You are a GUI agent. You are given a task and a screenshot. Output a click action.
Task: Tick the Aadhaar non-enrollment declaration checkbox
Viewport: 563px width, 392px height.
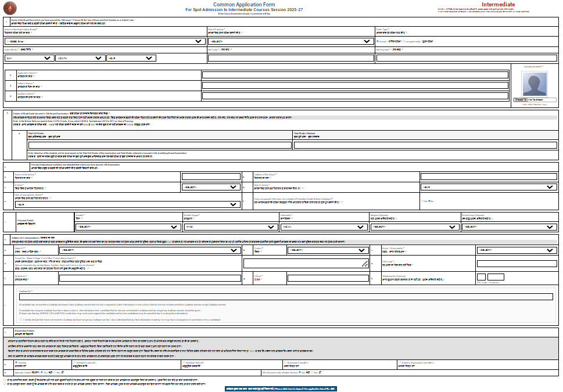pyautogui.click(x=21, y=319)
